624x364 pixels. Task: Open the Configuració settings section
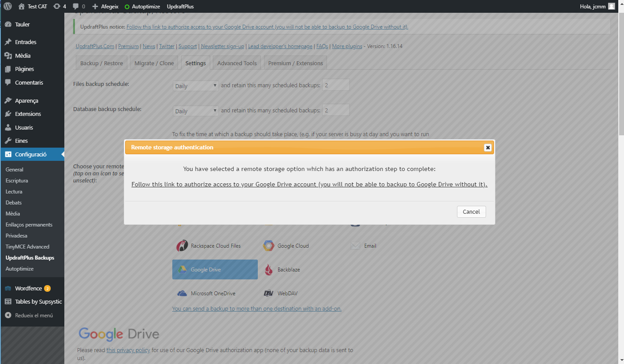(32, 154)
